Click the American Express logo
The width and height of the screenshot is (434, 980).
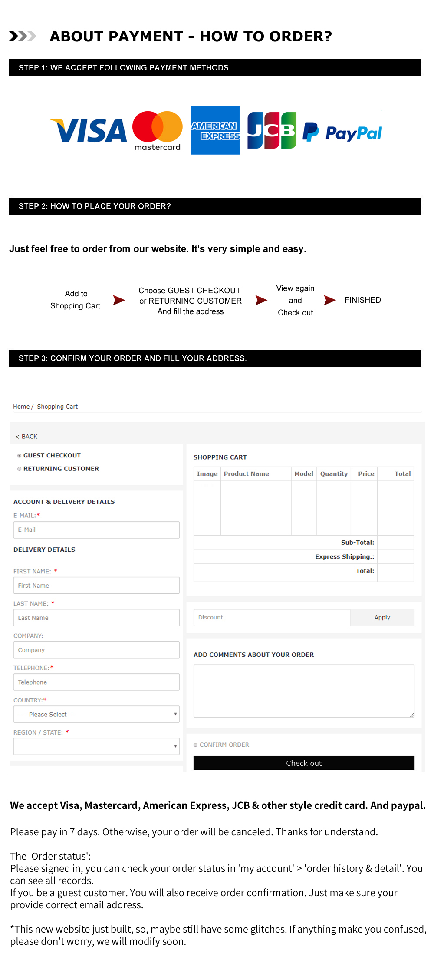[x=215, y=130]
